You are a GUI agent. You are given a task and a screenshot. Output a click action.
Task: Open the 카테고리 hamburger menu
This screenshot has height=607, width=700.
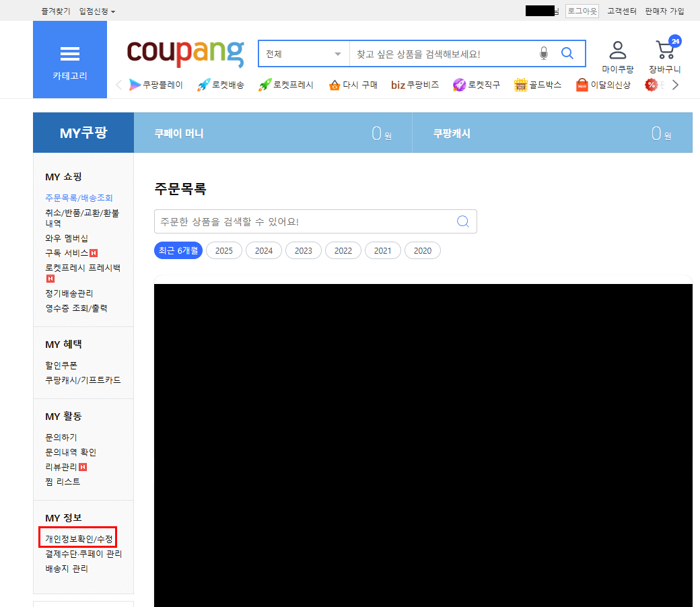(69, 54)
